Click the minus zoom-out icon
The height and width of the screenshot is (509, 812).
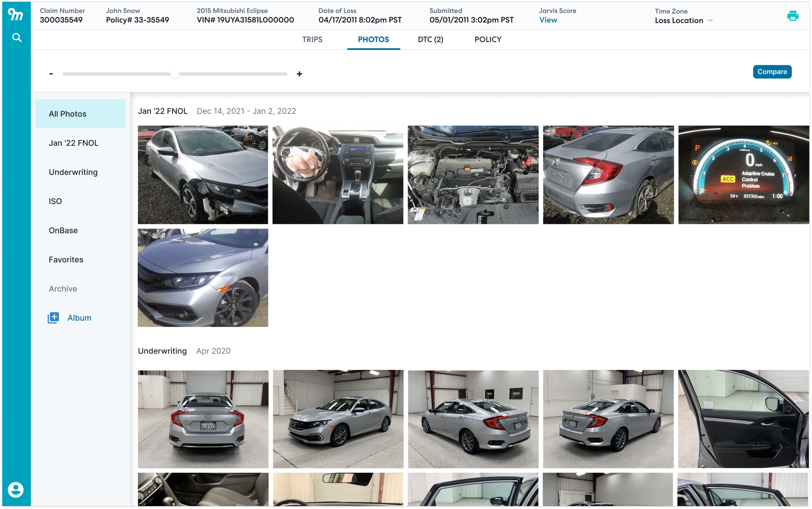pyautogui.click(x=51, y=74)
